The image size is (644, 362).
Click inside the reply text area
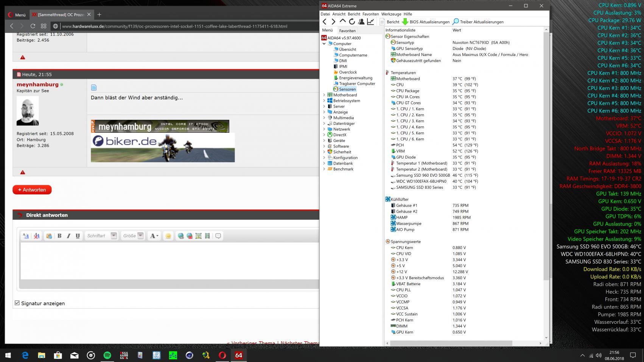click(x=170, y=261)
